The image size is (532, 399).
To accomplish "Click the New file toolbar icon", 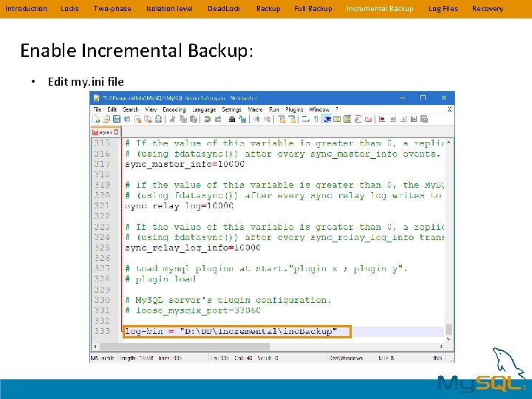I will pyautogui.click(x=96, y=119).
